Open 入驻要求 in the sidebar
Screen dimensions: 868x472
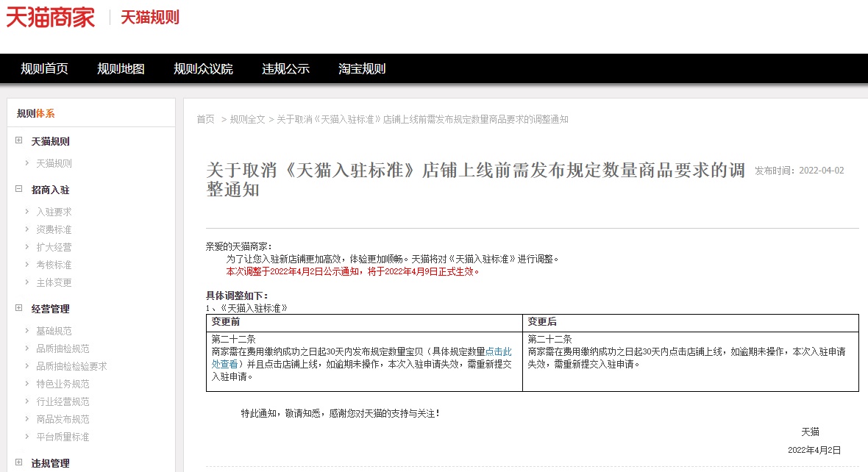coord(54,212)
